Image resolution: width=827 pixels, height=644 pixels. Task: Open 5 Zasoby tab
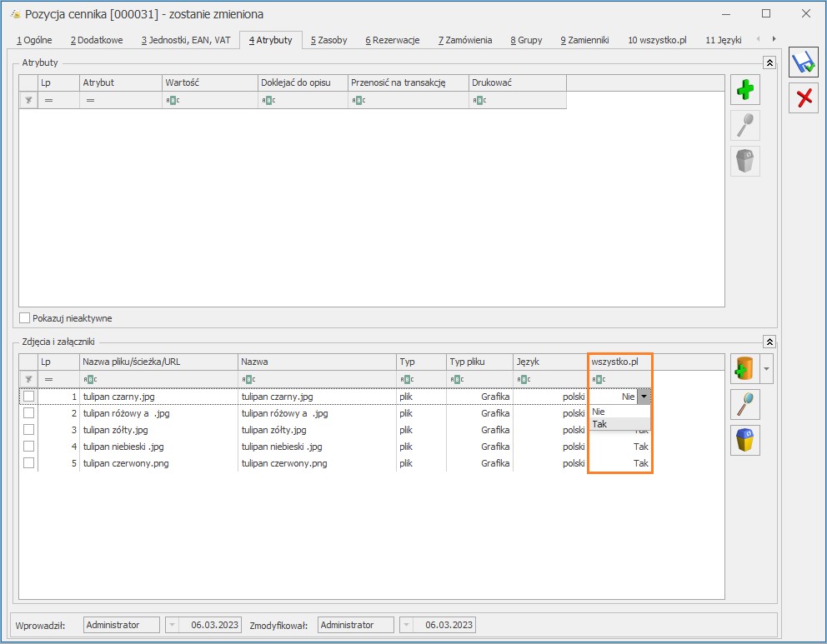click(328, 40)
